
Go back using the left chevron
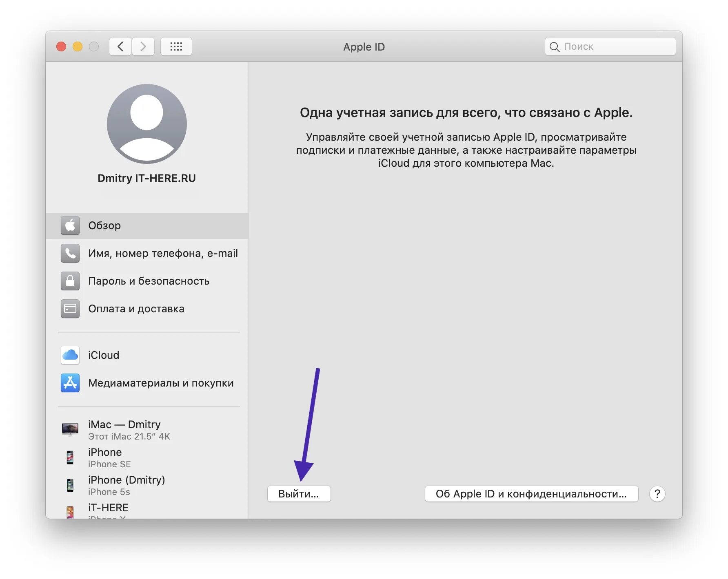pyautogui.click(x=120, y=46)
